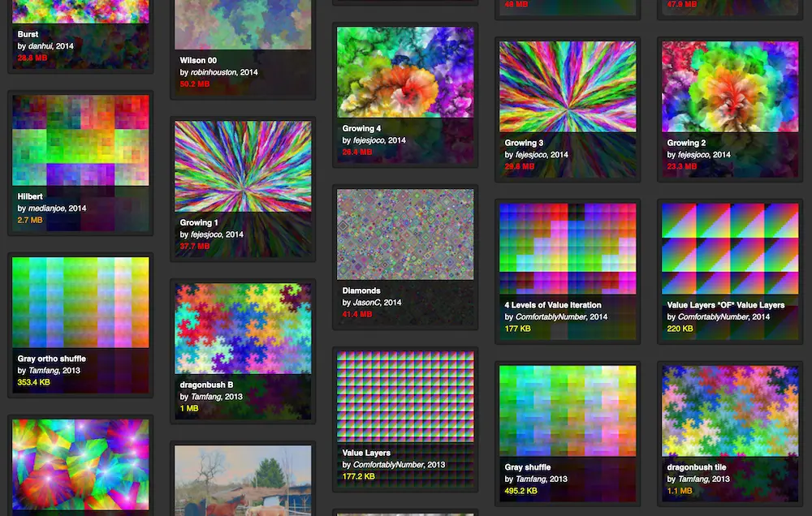Viewport: 812px width, 516px height.
Task: Click the Gray ortho shuffle title
Action: (x=52, y=359)
